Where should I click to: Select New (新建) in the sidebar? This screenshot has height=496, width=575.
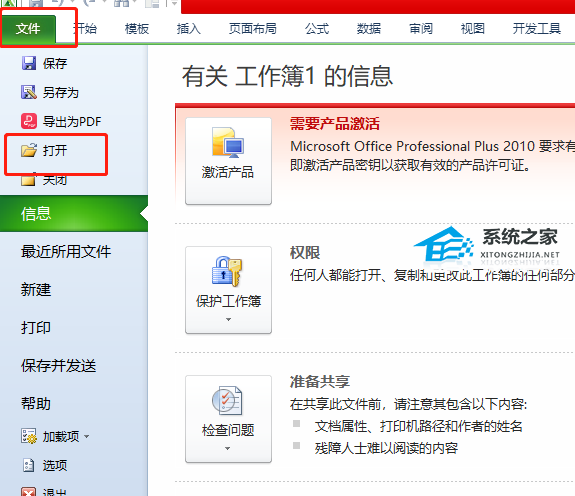pyautogui.click(x=36, y=290)
